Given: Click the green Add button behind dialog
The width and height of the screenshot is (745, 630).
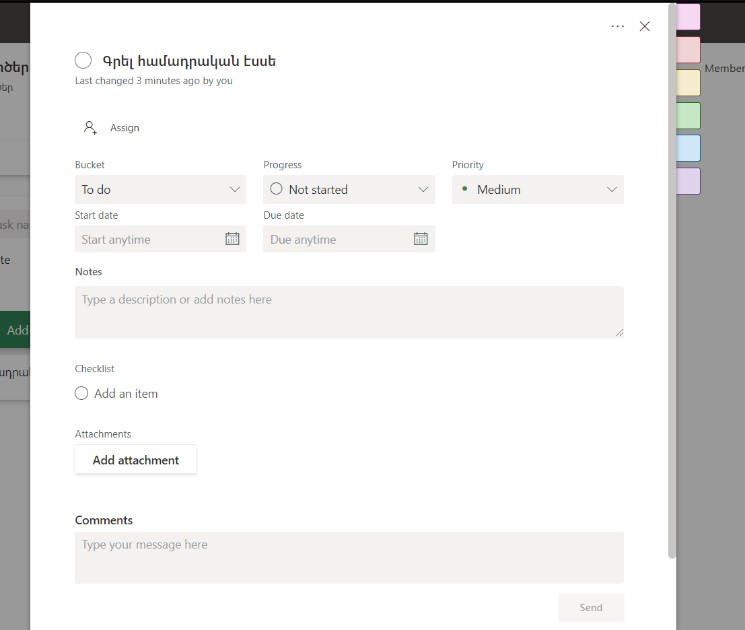Looking at the screenshot, I should coord(15,330).
